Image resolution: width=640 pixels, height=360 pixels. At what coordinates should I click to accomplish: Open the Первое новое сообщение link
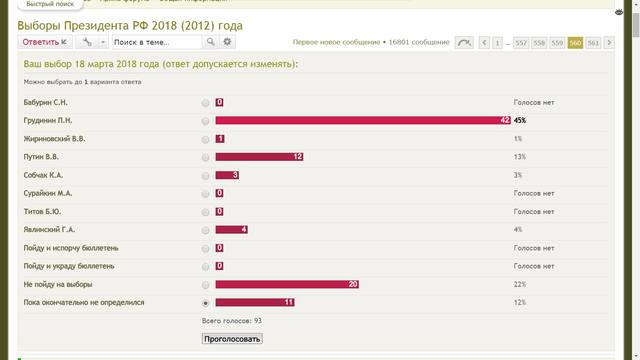click(x=336, y=42)
